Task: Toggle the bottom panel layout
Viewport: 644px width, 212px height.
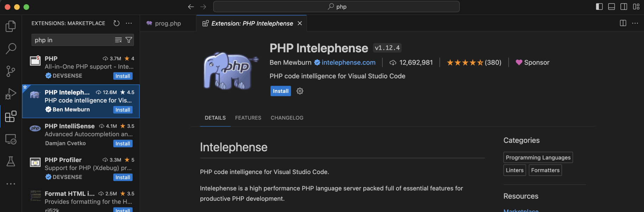Action: pyautogui.click(x=612, y=7)
